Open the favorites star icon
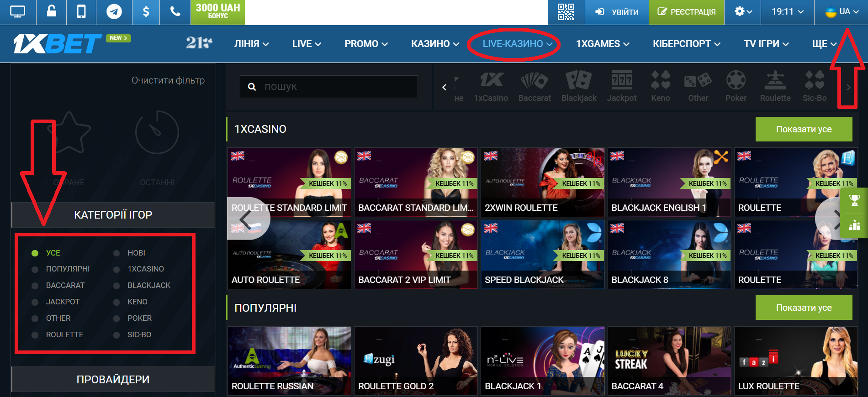The width and height of the screenshot is (868, 397). 69,132
